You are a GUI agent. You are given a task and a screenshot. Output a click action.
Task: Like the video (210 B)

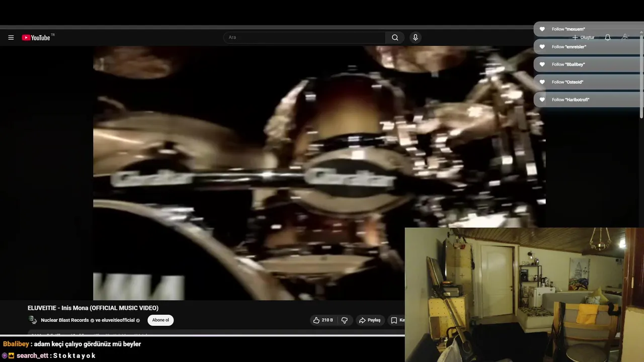point(323,320)
